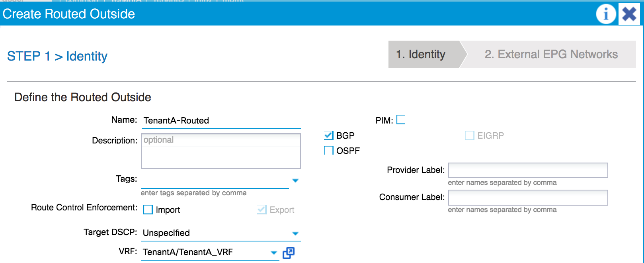This screenshot has width=644, height=263.
Task: Open the Target DSCP dropdown
Action: pyautogui.click(x=221, y=233)
